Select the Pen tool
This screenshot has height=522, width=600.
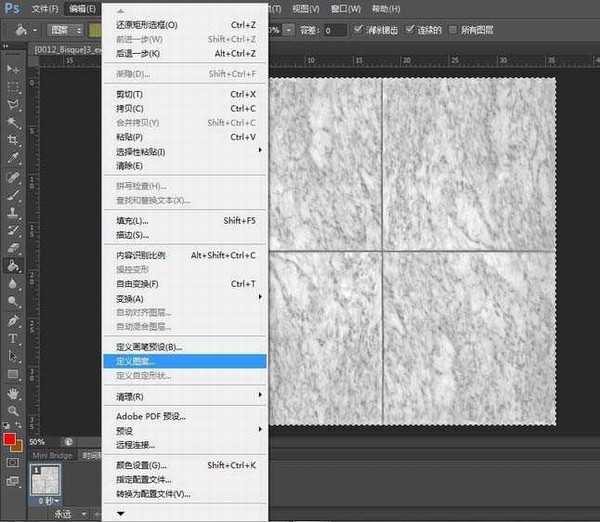coord(13,320)
